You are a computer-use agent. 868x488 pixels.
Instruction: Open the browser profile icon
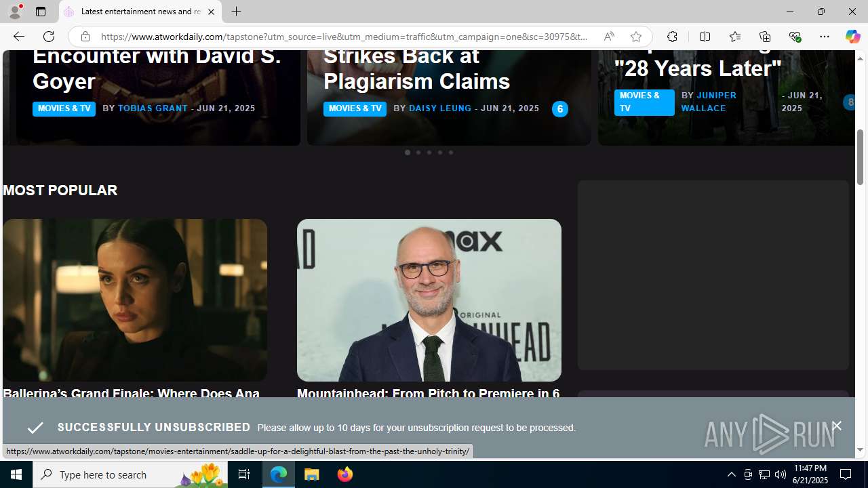coord(14,12)
